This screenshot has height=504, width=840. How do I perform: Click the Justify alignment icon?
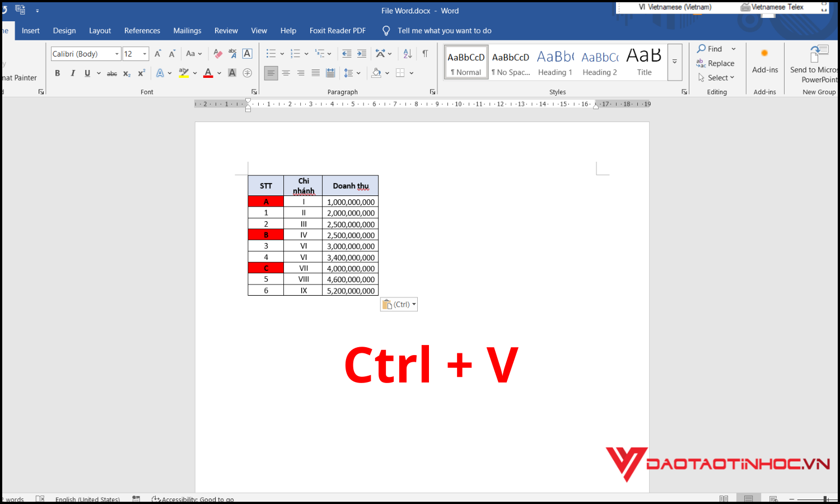[x=316, y=73]
